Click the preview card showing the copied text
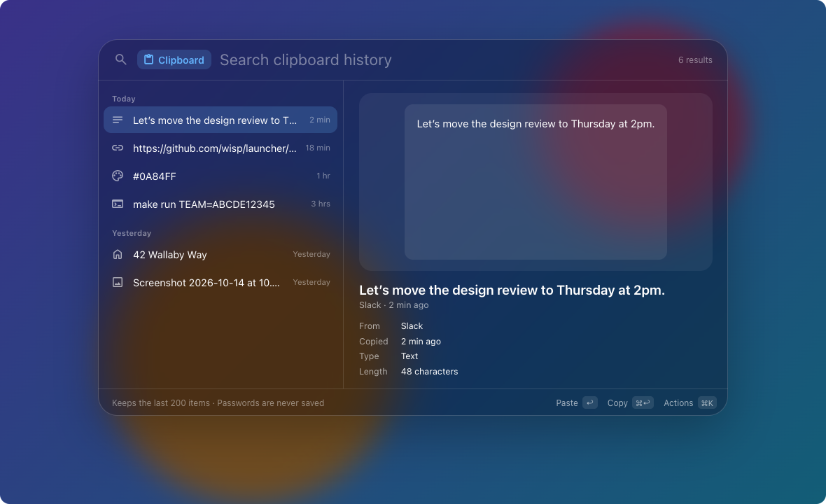The width and height of the screenshot is (826, 504). coord(535,182)
